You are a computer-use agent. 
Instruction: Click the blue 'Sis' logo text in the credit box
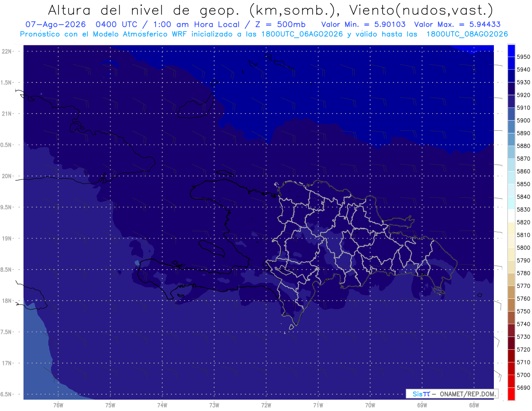[418, 394]
